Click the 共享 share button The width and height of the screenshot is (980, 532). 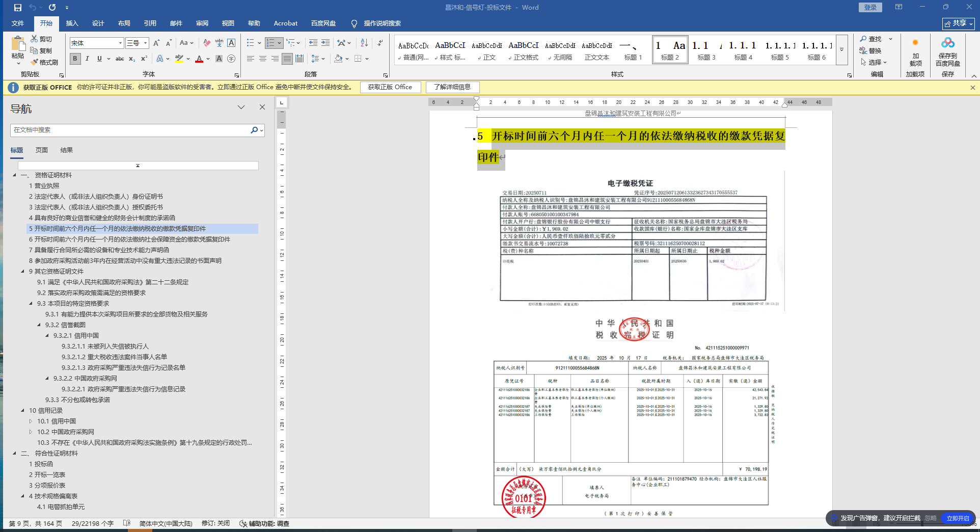tap(958, 23)
